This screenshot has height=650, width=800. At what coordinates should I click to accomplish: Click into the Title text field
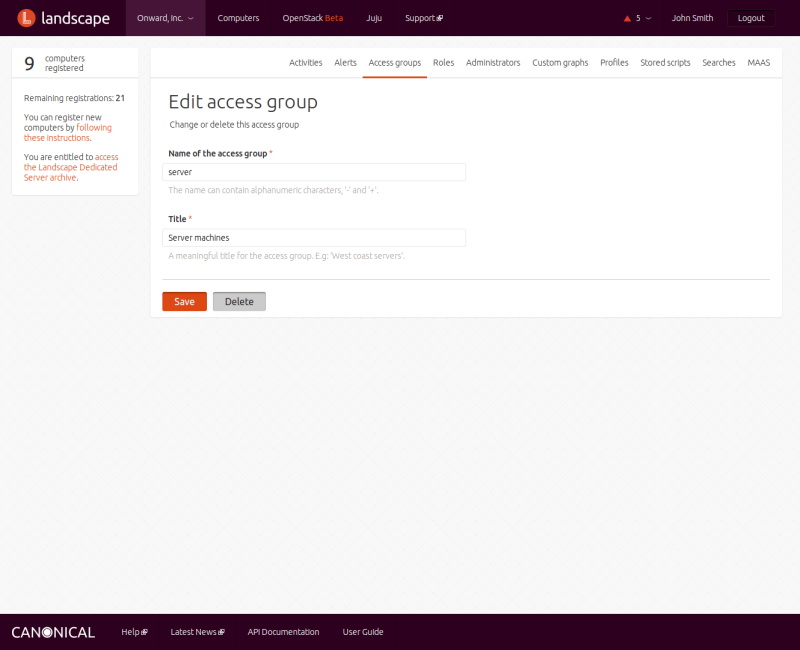pos(314,238)
